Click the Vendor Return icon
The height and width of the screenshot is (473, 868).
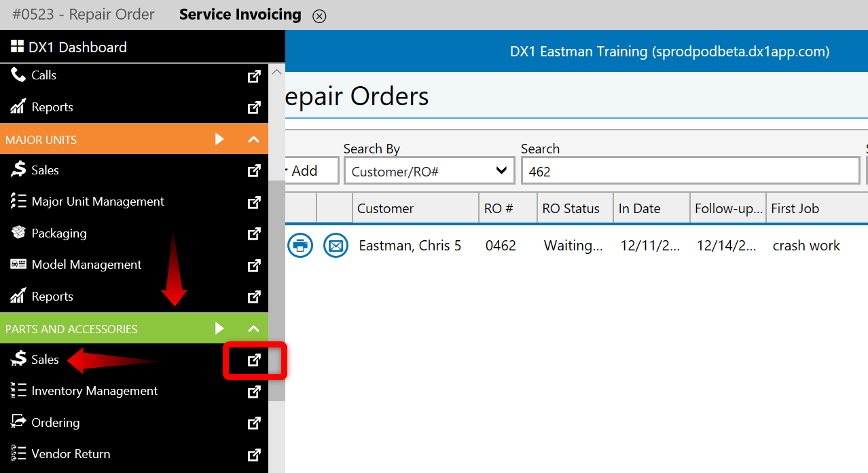(x=18, y=453)
